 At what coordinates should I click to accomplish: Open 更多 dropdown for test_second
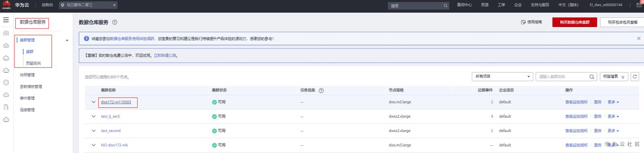tap(613, 131)
